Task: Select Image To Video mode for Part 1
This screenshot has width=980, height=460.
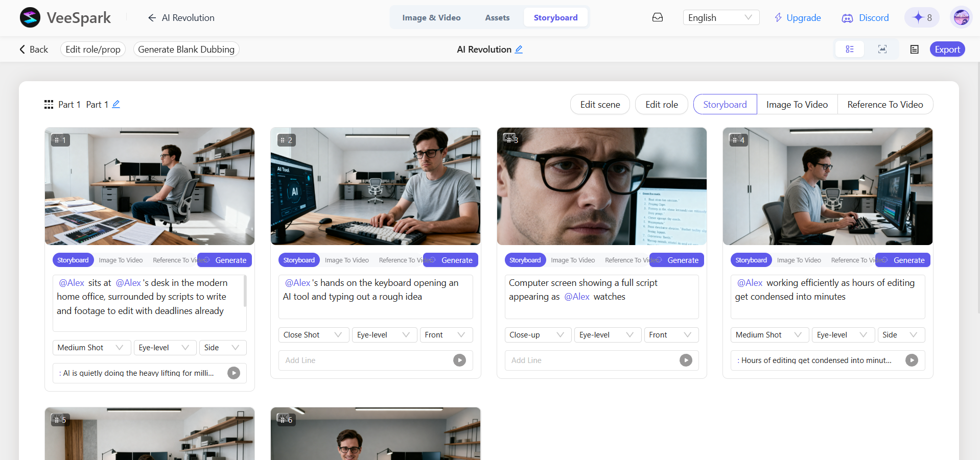Action: coord(797,105)
